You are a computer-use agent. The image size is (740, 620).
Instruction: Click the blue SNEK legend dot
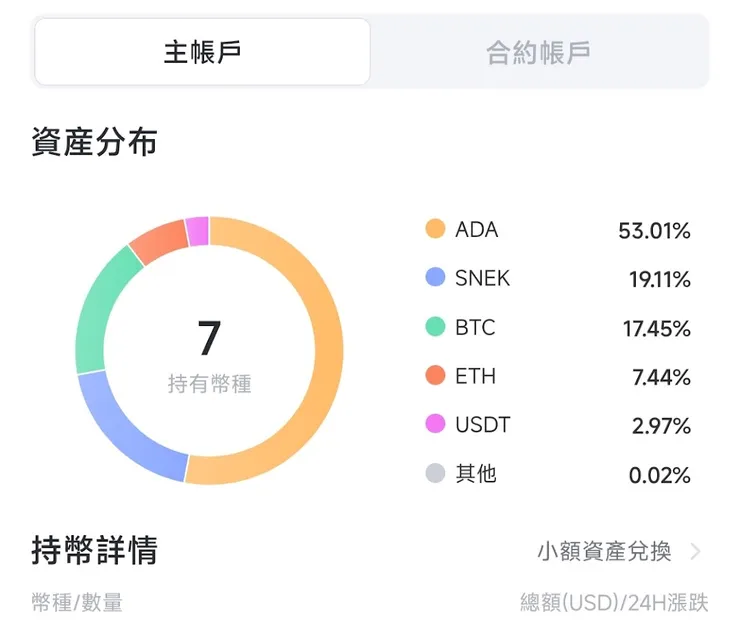435,278
